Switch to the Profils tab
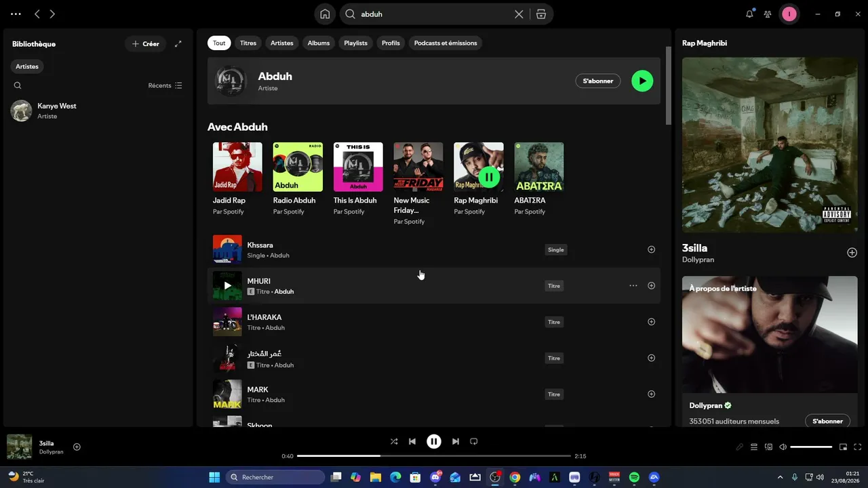Image resolution: width=868 pixels, height=488 pixels. (391, 43)
